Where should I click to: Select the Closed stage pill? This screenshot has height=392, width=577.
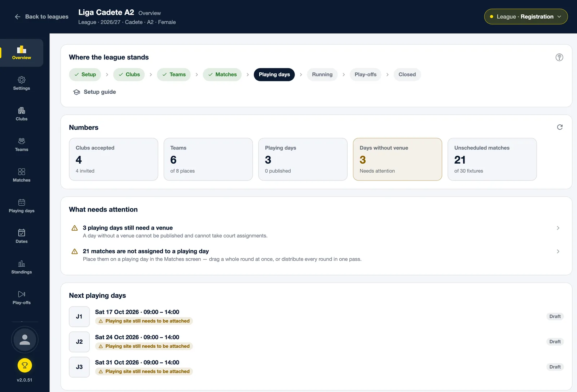[407, 75]
